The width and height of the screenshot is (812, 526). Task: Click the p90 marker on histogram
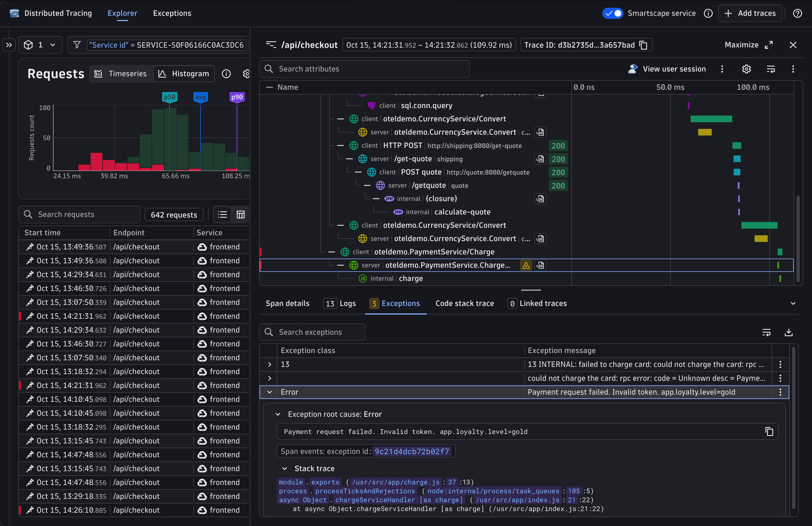(237, 97)
